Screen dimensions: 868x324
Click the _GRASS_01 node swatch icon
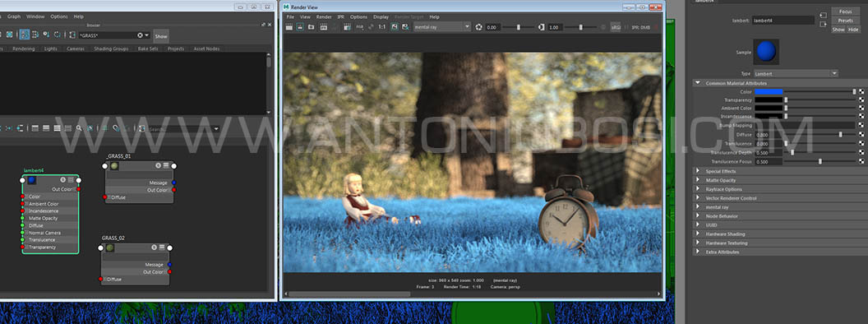pyautogui.click(x=114, y=165)
